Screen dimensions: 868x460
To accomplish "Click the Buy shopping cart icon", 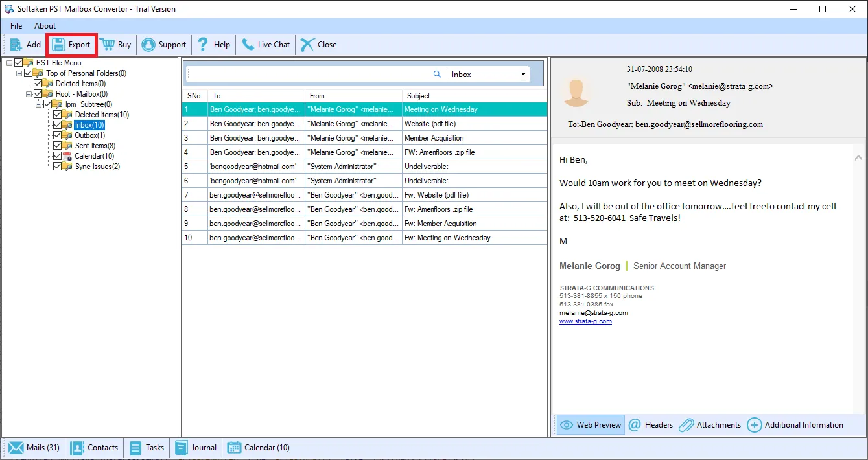I will click(x=107, y=45).
